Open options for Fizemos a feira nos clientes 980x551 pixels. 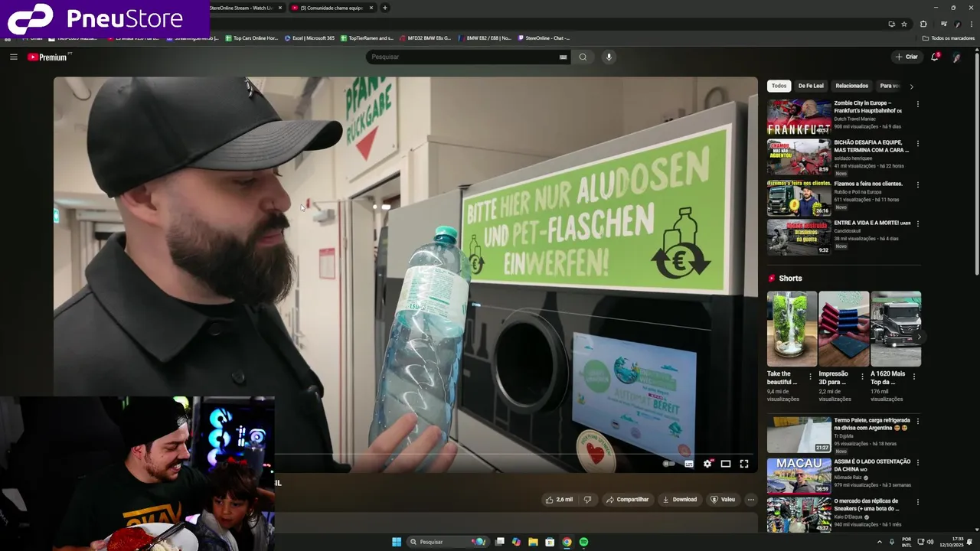918,184
